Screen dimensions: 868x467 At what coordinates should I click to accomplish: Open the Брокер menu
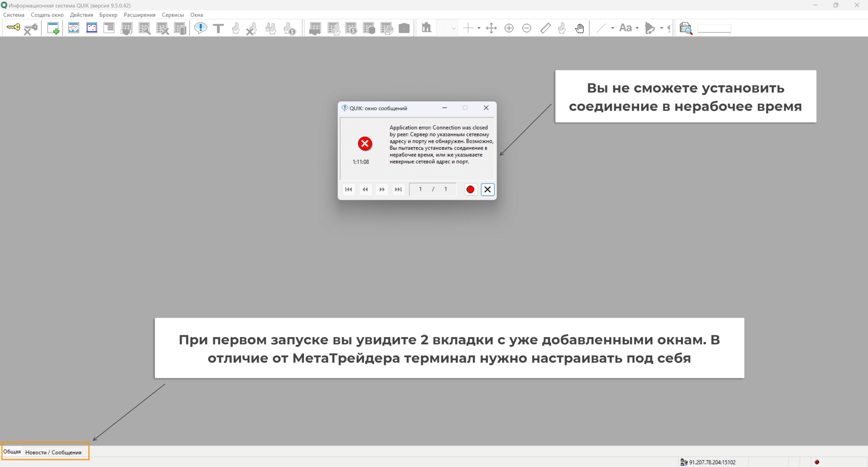[108, 15]
